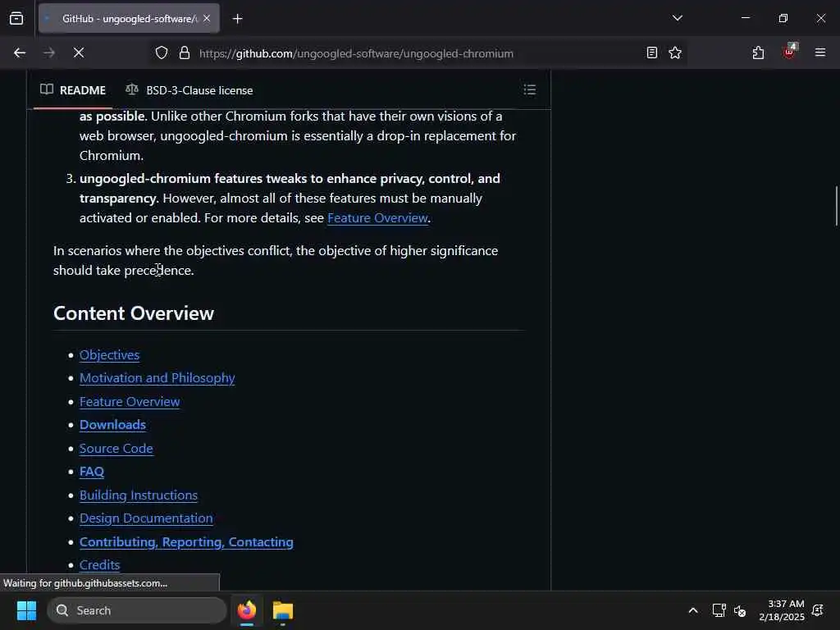Close the GitHub ungoogled-software tab

[207, 19]
